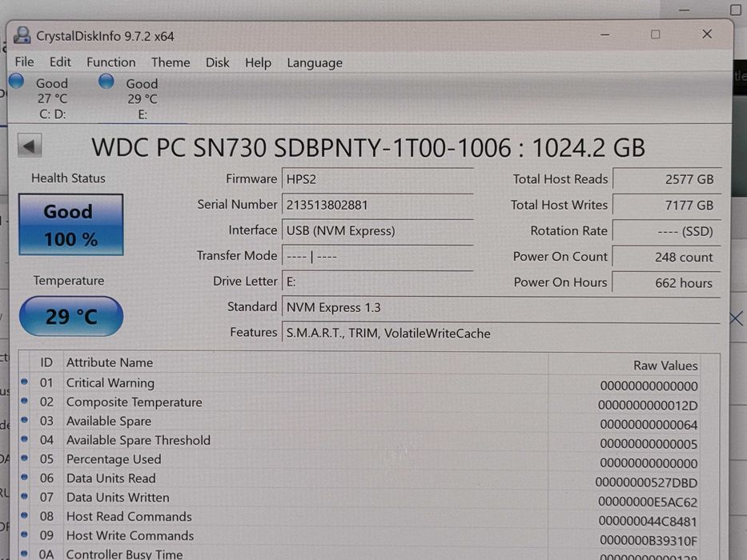Screen dimensions: 747x560
Task: Go to the previous disk with the arrow
Action: 30,146
